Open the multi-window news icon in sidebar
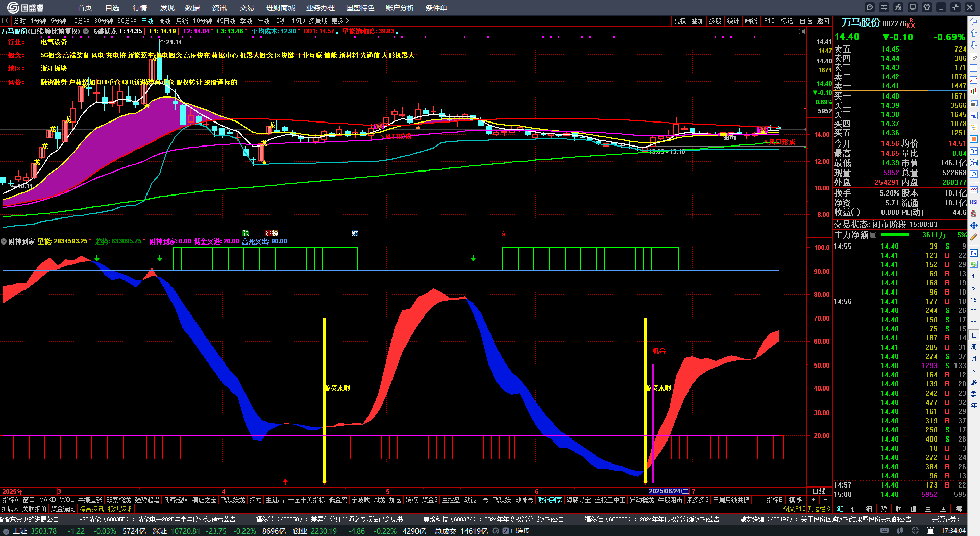Image resolution: width=980 pixels, height=536 pixels. coord(974,104)
